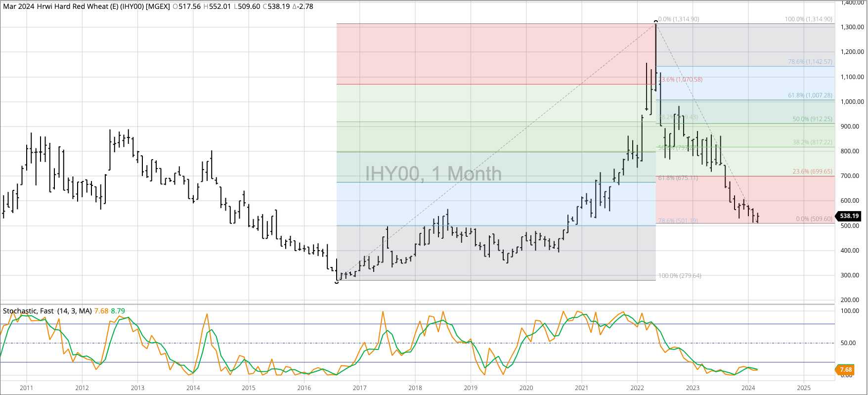
Task: Click the 2016 year on the time axis
Action: [x=304, y=388]
